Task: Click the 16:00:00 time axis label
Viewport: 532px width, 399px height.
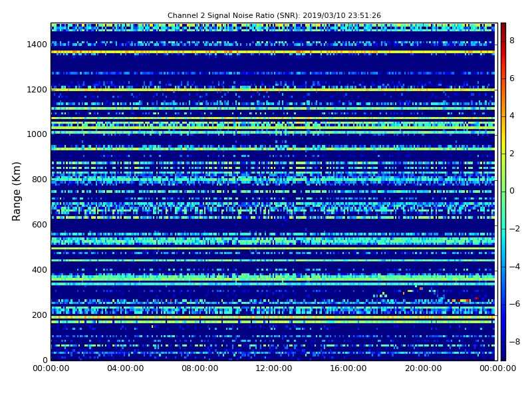Action: (x=348, y=368)
